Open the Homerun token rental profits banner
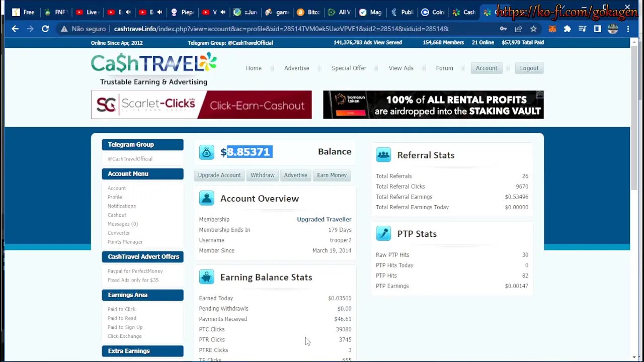This screenshot has width=644, height=362. coord(433,105)
